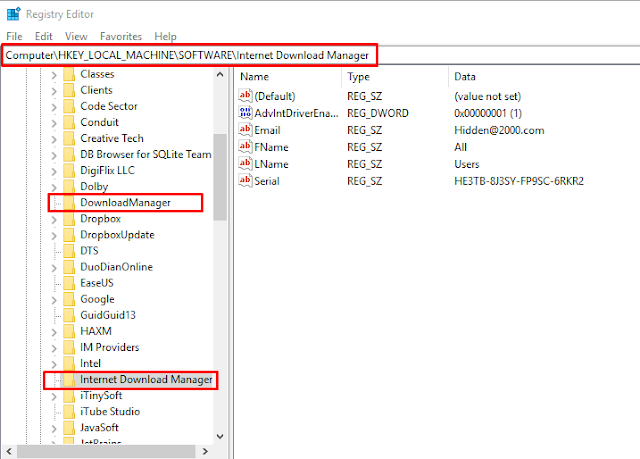640x459 pixels.
Task: Expand the Intel key
Action: tap(54, 364)
